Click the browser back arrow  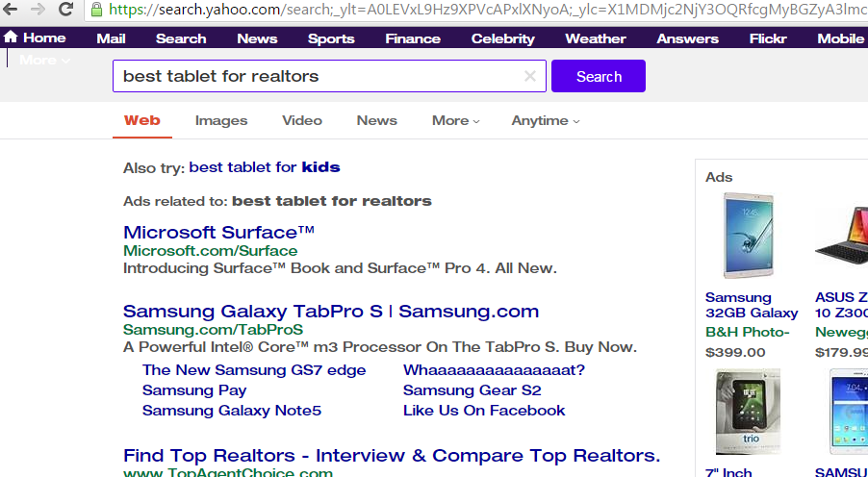(x=10, y=10)
